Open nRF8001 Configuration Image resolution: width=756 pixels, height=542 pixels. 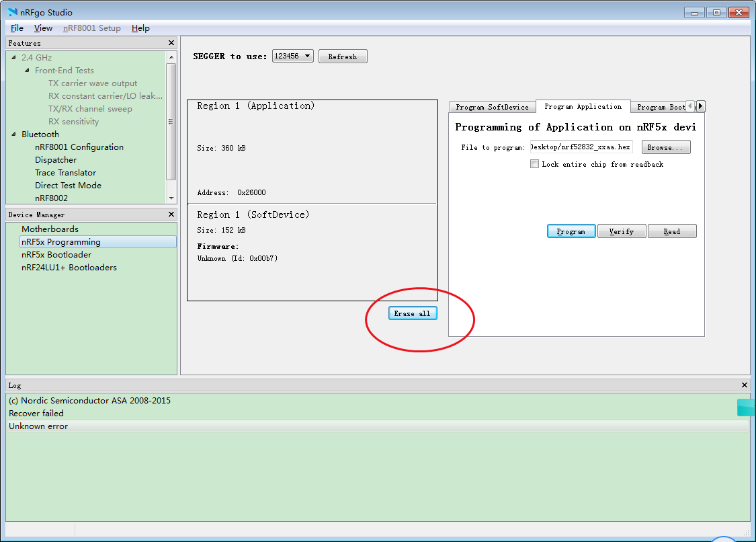pos(79,147)
